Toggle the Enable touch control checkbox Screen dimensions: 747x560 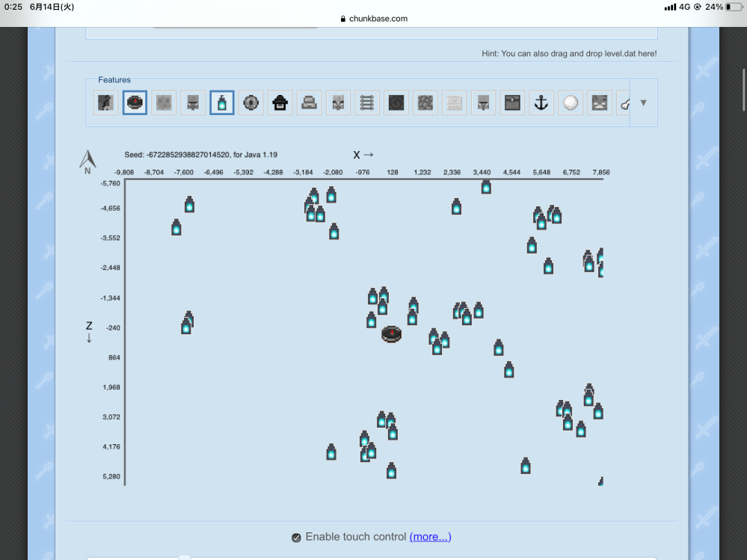tap(296, 538)
